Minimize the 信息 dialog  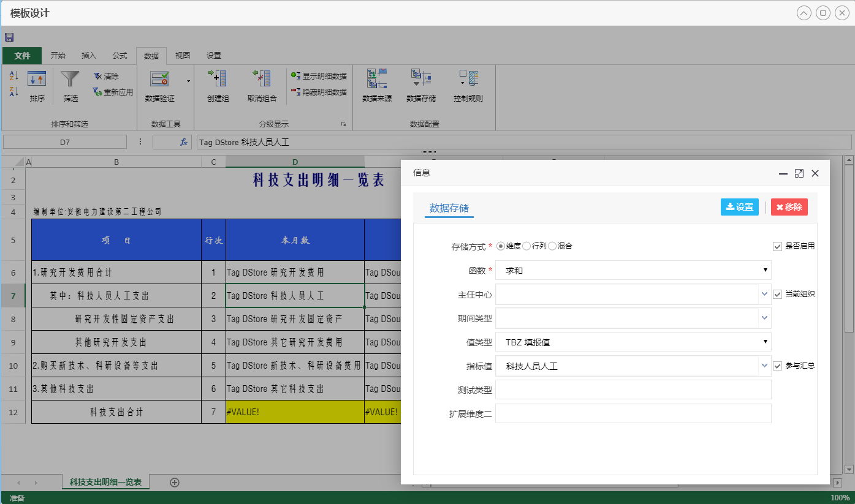(x=783, y=173)
